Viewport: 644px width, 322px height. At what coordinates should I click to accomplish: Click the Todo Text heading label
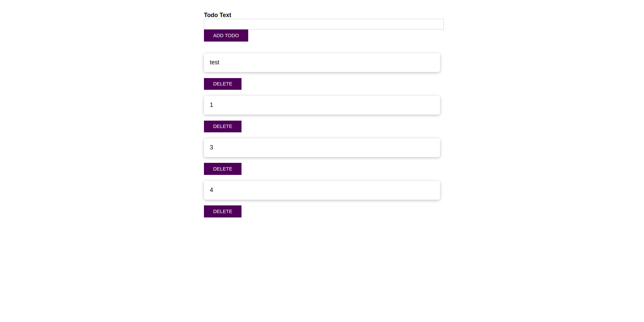[217, 15]
